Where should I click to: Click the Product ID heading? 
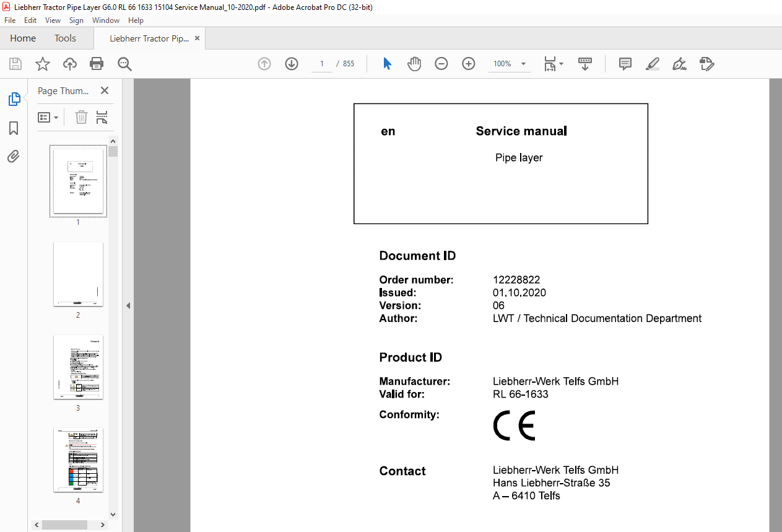pos(411,357)
